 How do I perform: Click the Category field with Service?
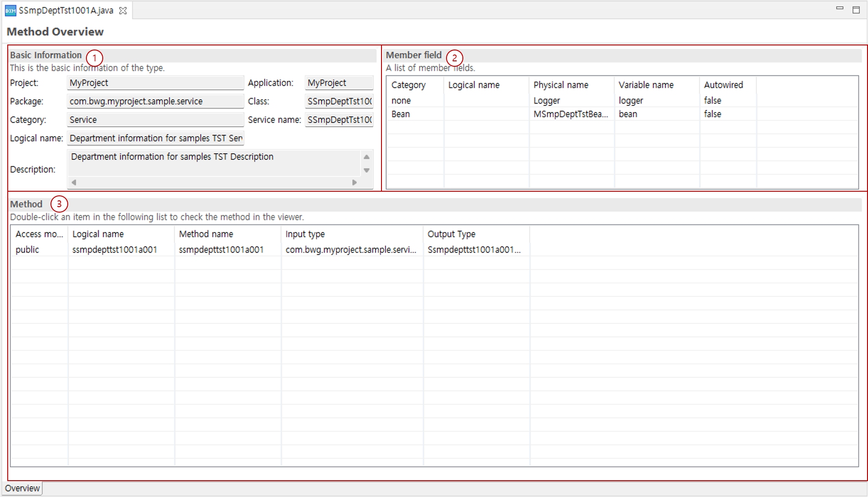155,120
